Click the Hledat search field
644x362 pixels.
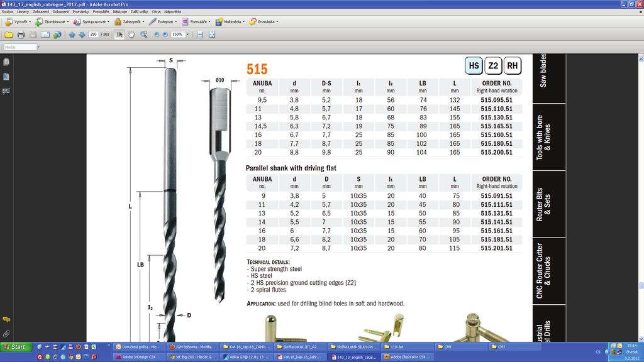(x=20, y=47)
